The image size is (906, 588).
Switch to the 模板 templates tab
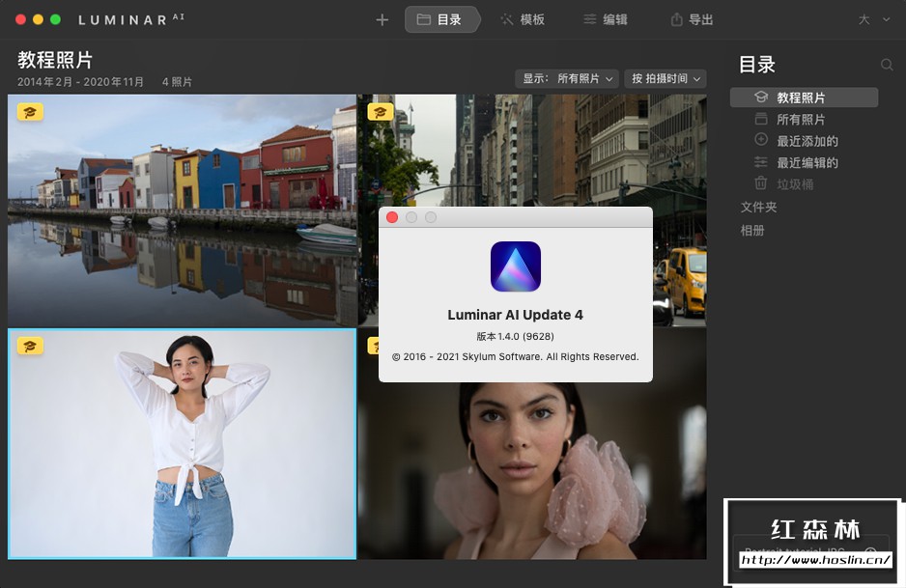(523, 19)
